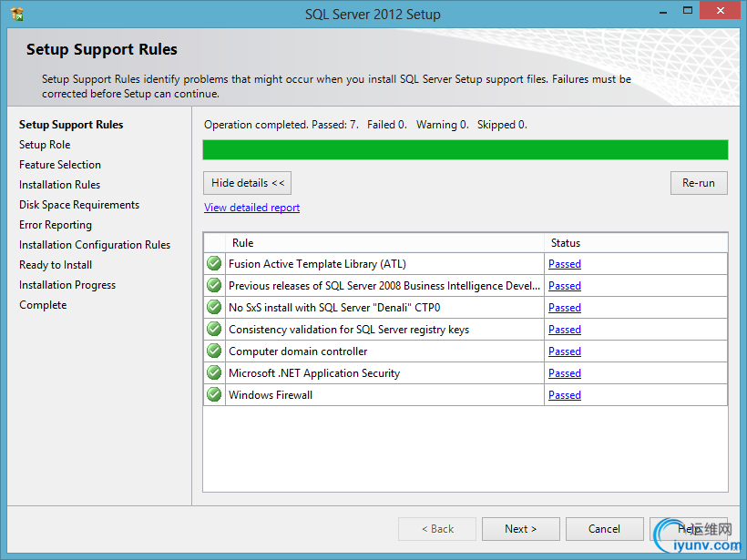Click the Operation completed summary text
The height and width of the screenshot is (560, 747).
pos(365,125)
